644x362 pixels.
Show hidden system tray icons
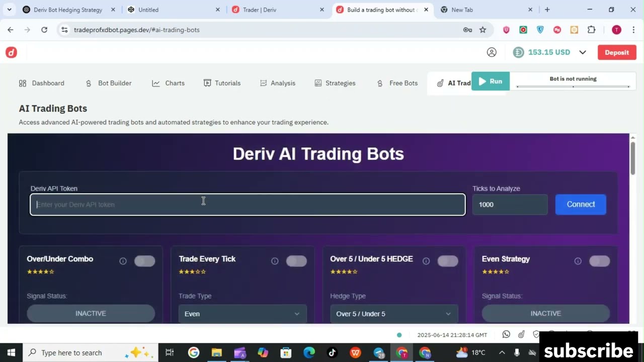(x=502, y=352)
